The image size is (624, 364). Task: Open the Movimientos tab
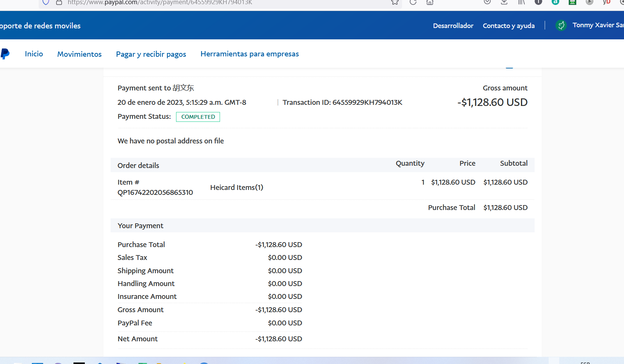80,54
